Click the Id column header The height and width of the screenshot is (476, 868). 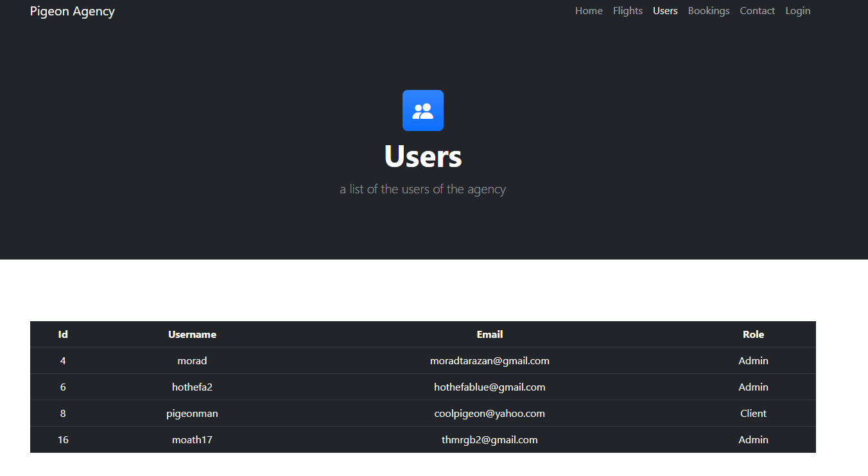pyautogui.click(x=62, y=334)
